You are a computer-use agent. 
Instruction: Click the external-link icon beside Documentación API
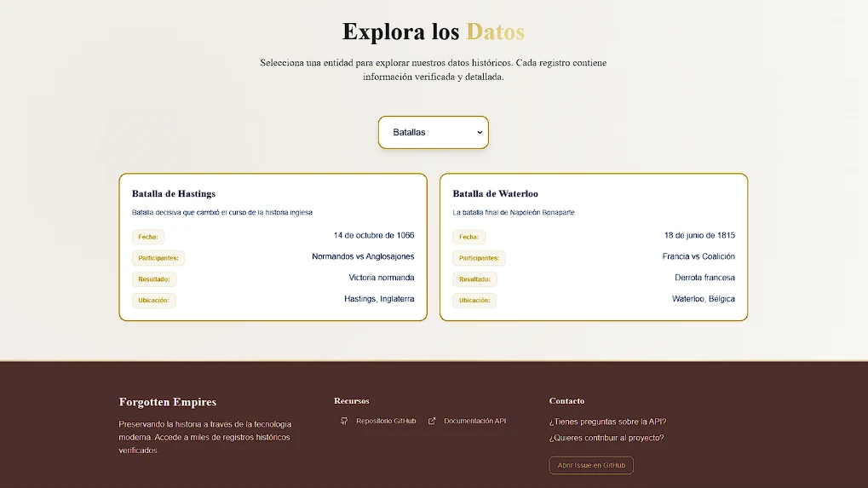[x=432, y=421]
